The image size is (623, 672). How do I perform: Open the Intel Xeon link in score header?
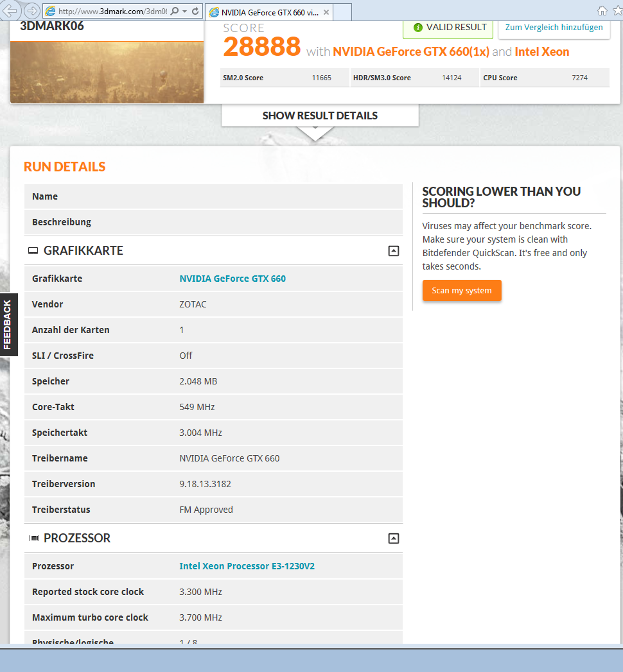coord(542,52)
